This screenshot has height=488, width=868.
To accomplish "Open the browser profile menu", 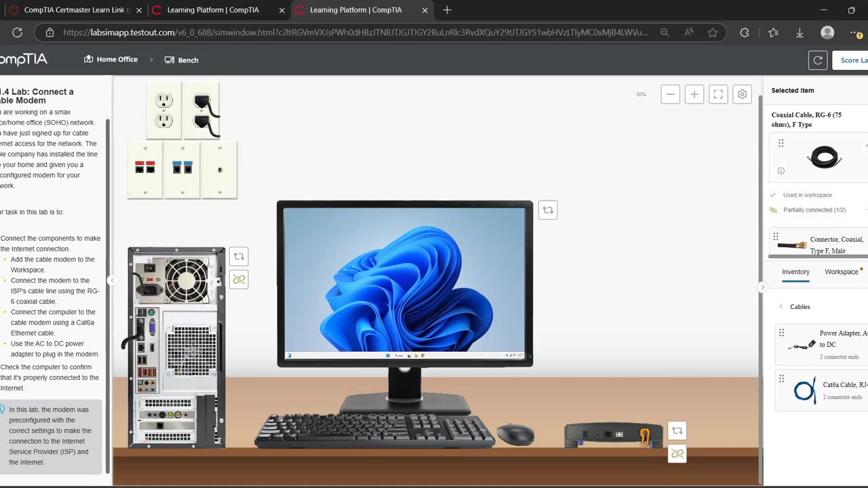I will [x=827, y=33].
